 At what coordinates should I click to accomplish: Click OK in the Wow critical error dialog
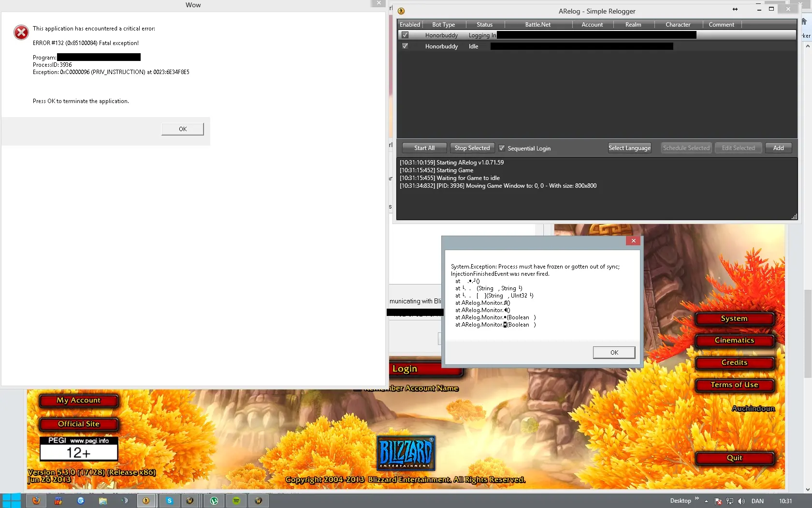[183, 129]
